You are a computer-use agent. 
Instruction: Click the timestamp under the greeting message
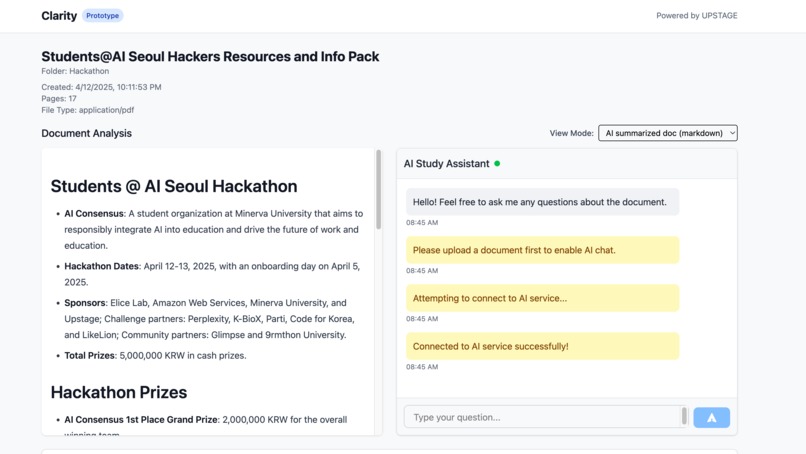(422, 223)
